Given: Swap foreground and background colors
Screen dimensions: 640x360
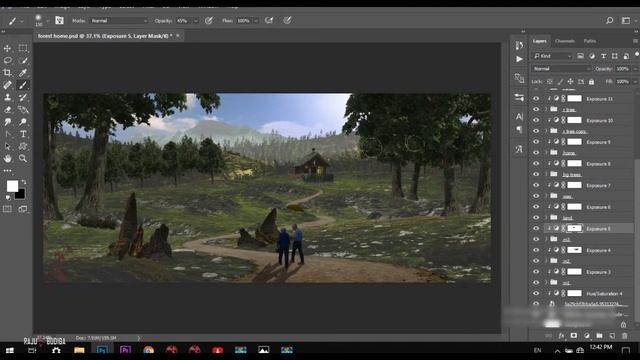Looking at the screenshot, I should click(x=24, y=182).
